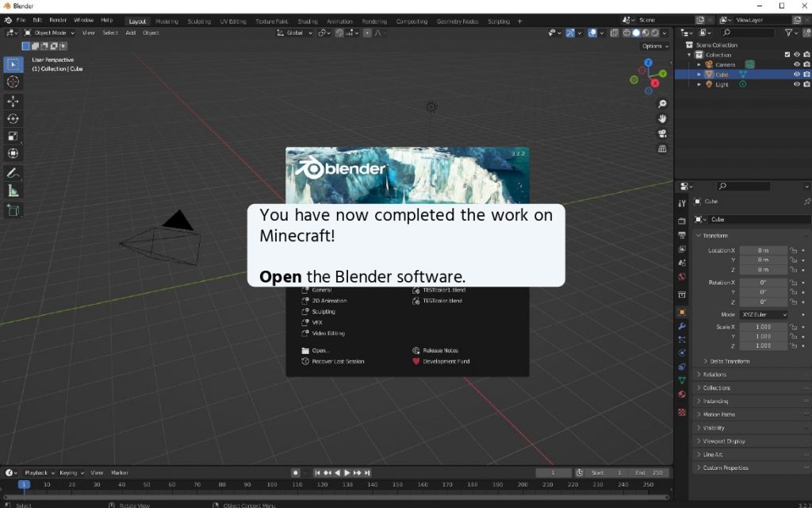Viewport: 812px width, 508px height.
Task: Select the Annotate tool
Action: 13,173
